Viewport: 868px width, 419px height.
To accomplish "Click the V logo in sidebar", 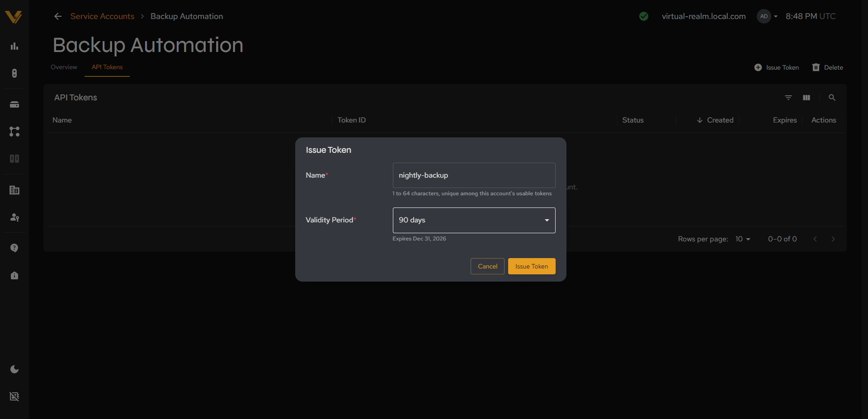I will pos(14,17).
